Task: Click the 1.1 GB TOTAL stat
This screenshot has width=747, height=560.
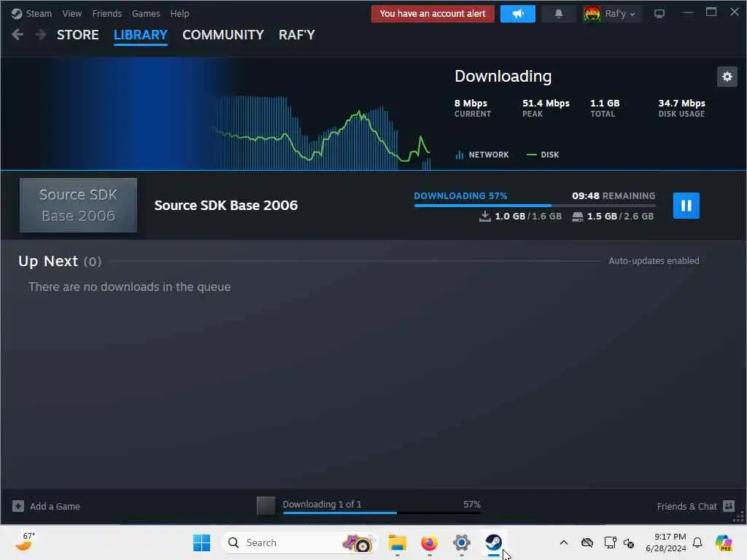Action: [x=605, y=108]
